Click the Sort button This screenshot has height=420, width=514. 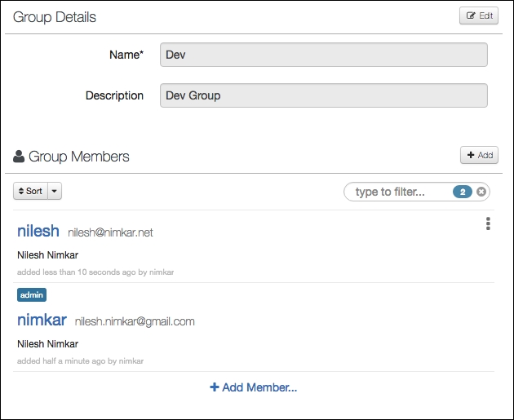30,191
